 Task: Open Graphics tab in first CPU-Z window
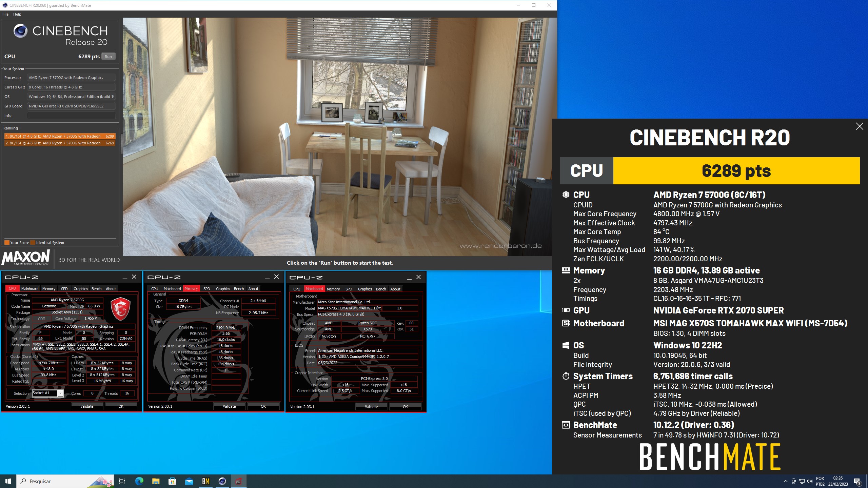tap(81, 289)
